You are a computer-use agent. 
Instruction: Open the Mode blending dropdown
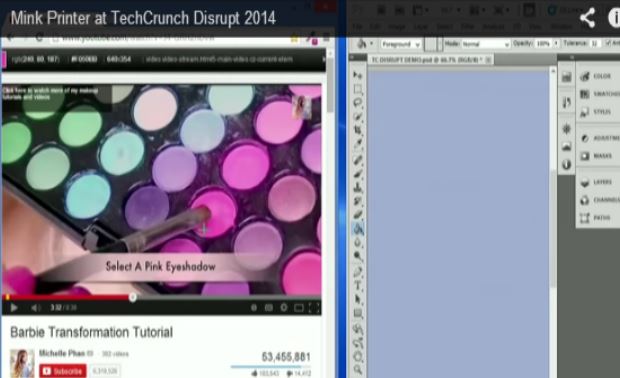pos(486,44)
